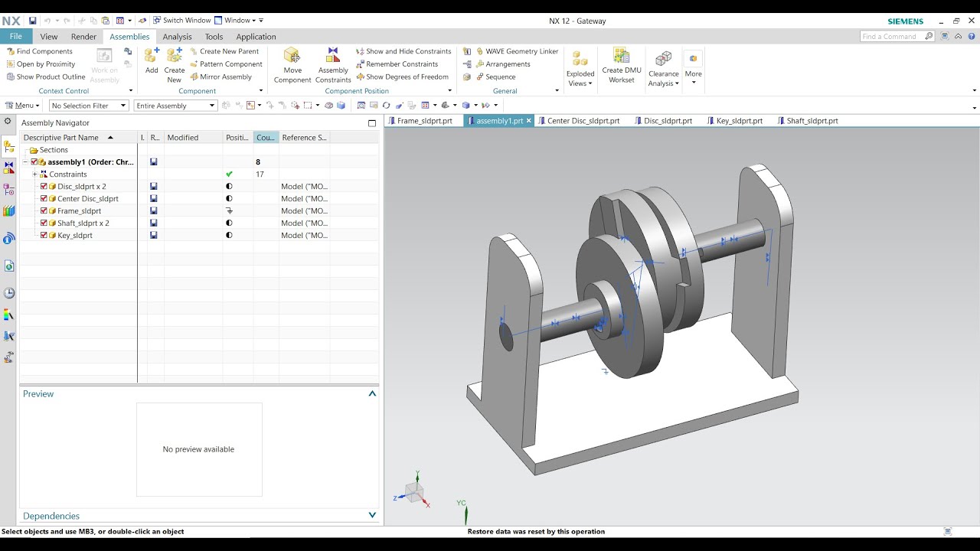980x551 pixels.
Task: Select the Sections folder in the navigator
Action: 54,150
